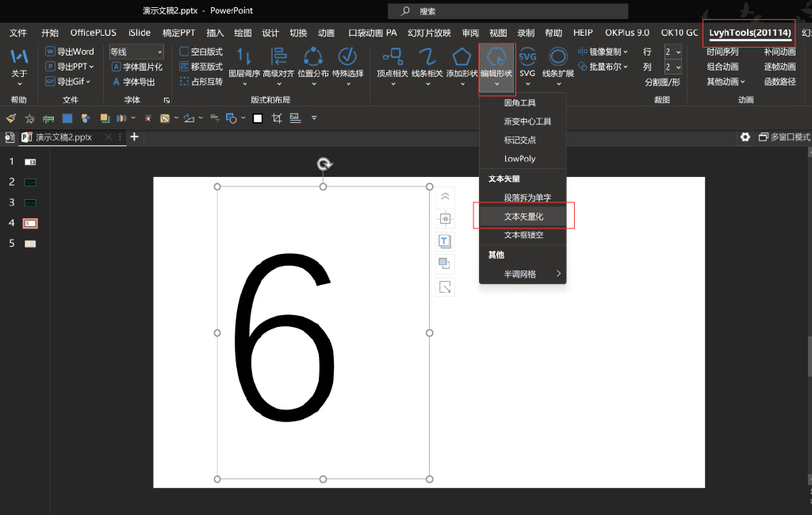Click the blue square fill icon

[x=67, y=118]
